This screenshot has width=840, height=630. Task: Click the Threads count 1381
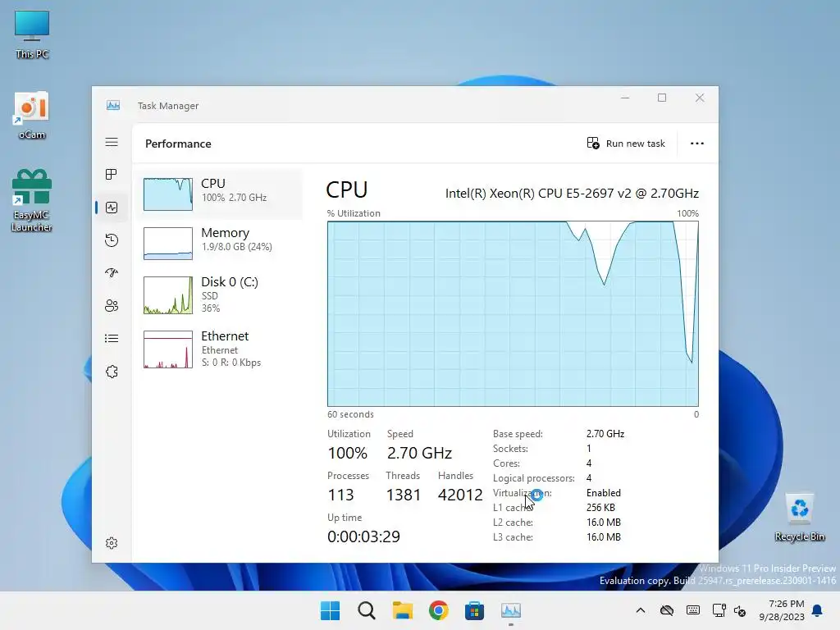click(x=404, y=495)
